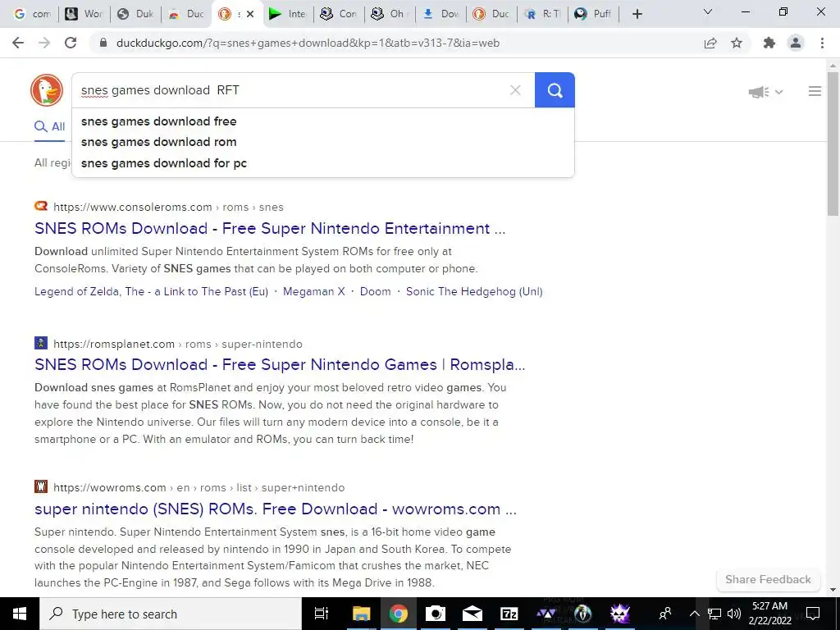840x630 pixels.
Task: Open the network tray icon
Action: click(714, 614)
